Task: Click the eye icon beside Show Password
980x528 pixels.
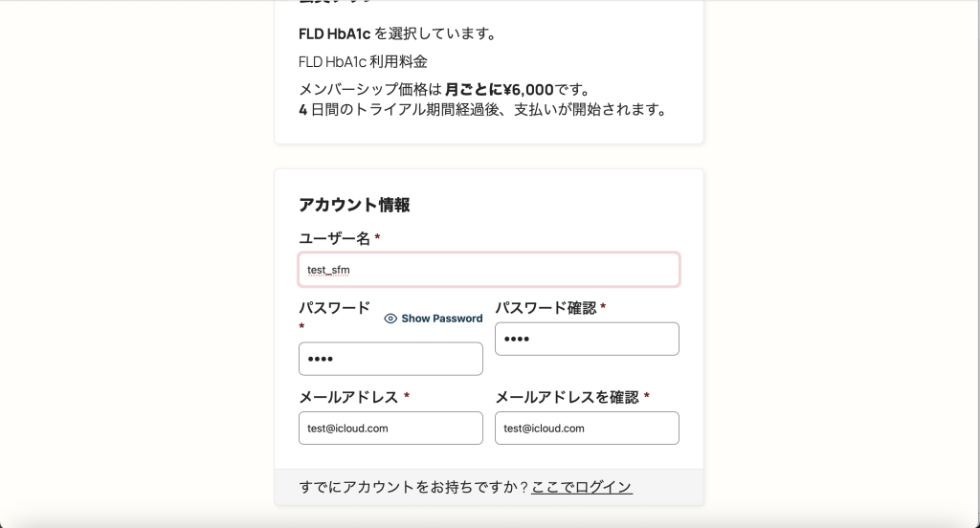Action: (390, 319)
